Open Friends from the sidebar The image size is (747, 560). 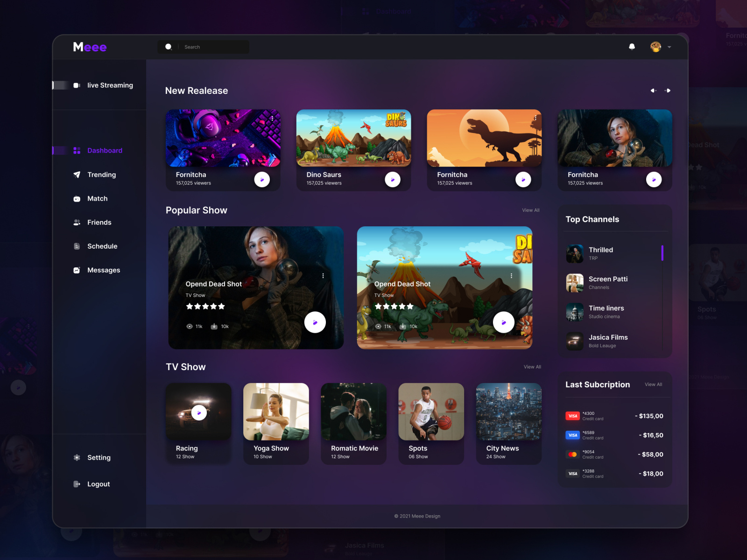click(x=99, y=222)
